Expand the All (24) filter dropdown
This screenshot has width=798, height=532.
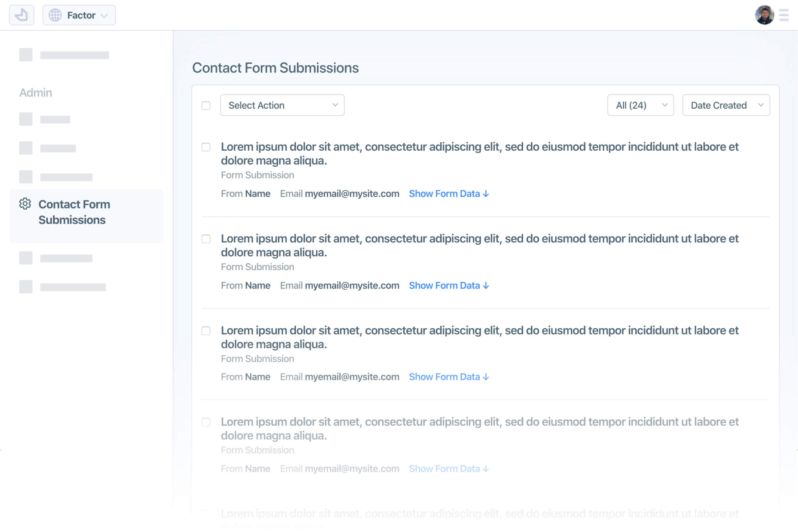(x=640, y=105)
